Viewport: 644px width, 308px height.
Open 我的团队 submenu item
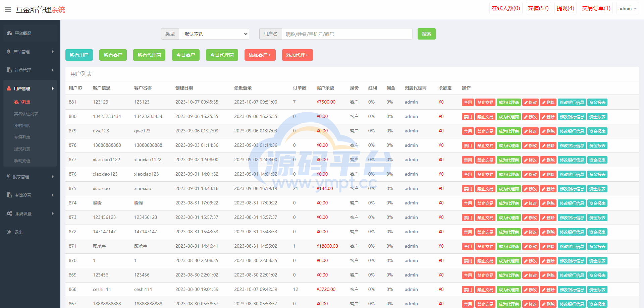(22, 125)
